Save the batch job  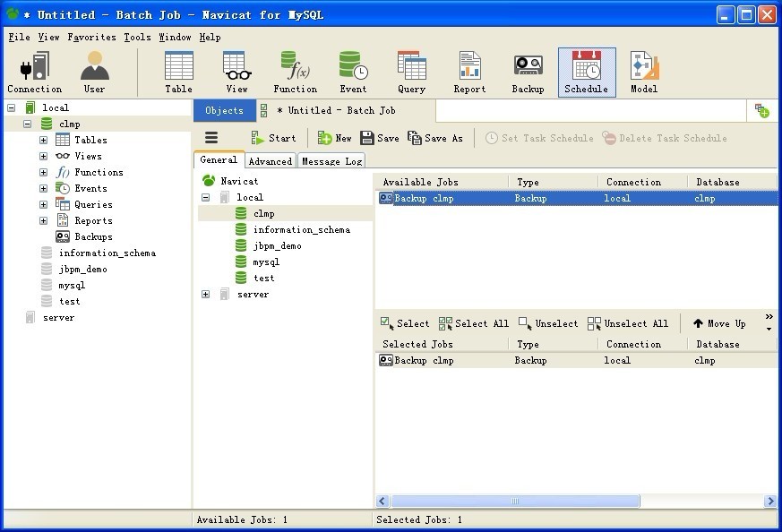coord(380,138)
